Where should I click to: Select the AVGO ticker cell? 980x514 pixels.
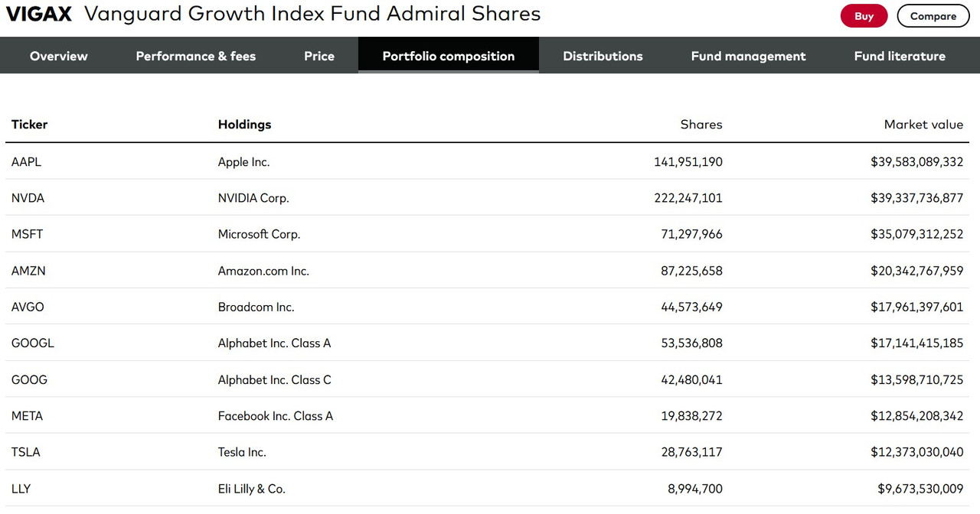click(28, 307)
